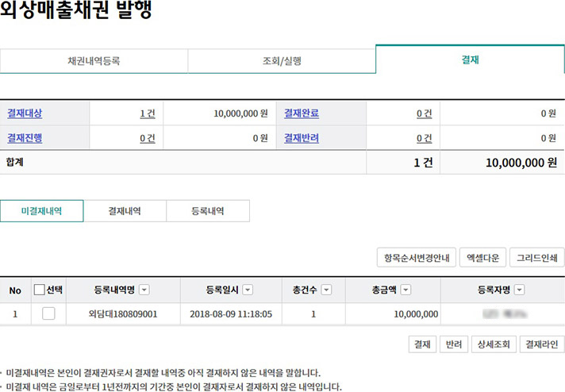This screenshot has height=392, width=565.
Task: Click the 엑셀다운 button
Action: click(482, 258)
